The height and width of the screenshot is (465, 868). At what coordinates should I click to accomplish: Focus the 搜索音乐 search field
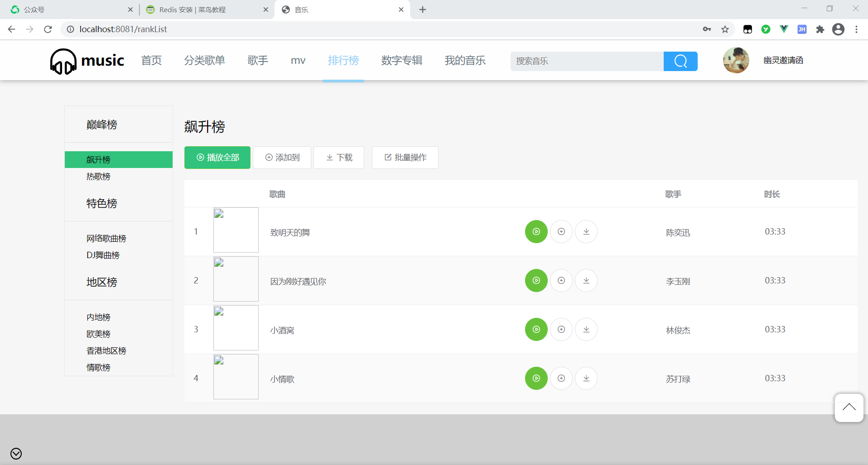pos(587,61)
